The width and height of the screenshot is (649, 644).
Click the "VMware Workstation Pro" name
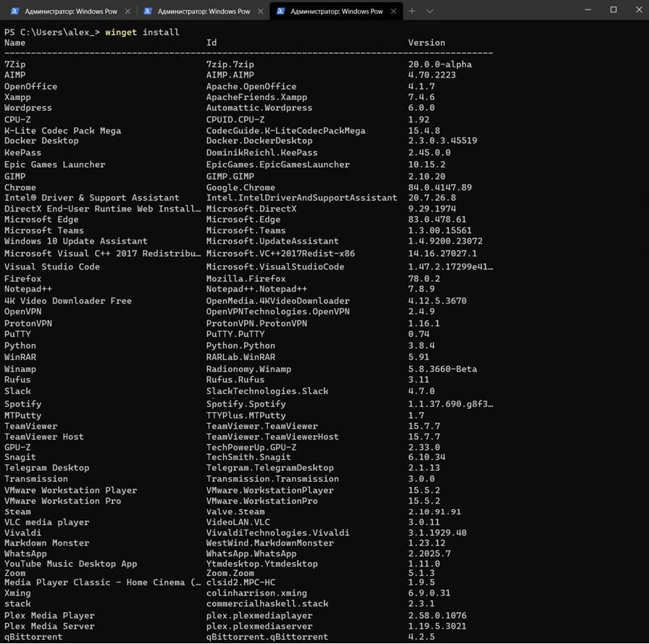(x=62, y=501)
